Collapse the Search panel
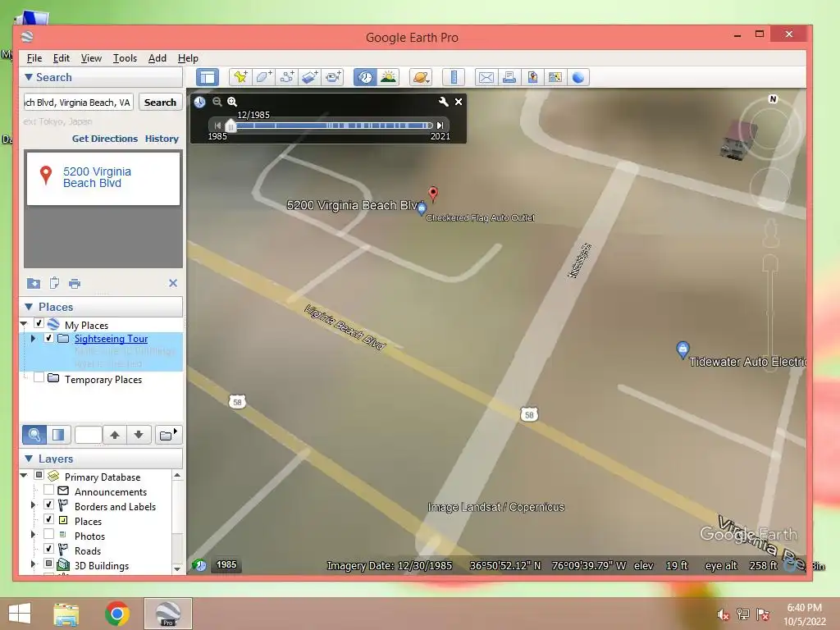The image size is (840, 630). tap(29, 77)
